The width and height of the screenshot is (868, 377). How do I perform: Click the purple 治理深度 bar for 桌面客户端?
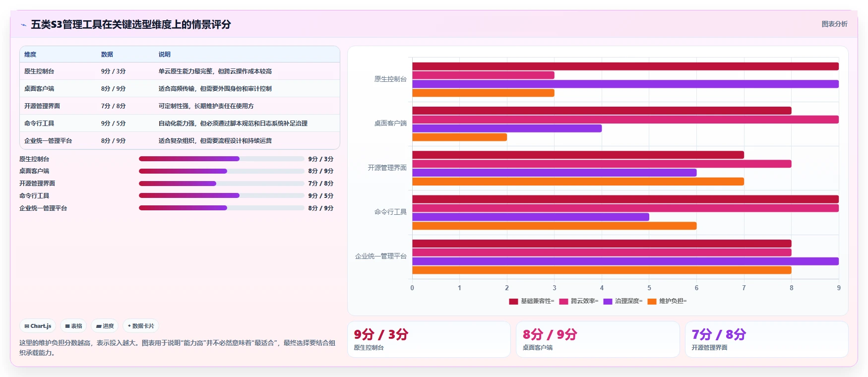(507, 128)
